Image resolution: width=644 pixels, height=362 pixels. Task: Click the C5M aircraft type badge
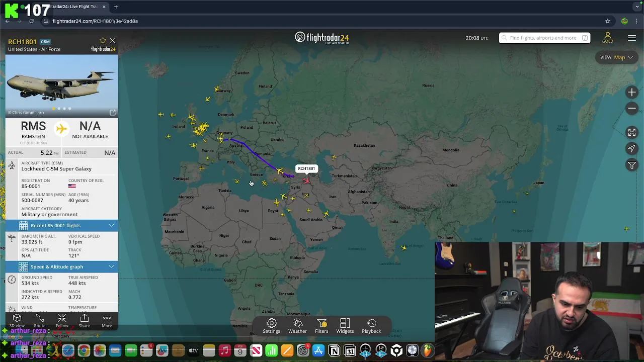click(45, 42)
